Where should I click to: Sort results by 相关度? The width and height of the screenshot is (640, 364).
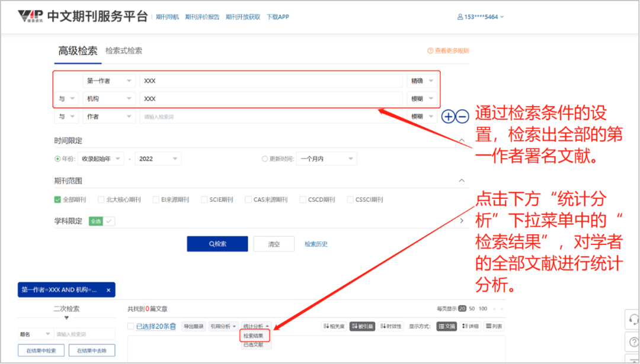pyautogui.click(x=334, y=326)
